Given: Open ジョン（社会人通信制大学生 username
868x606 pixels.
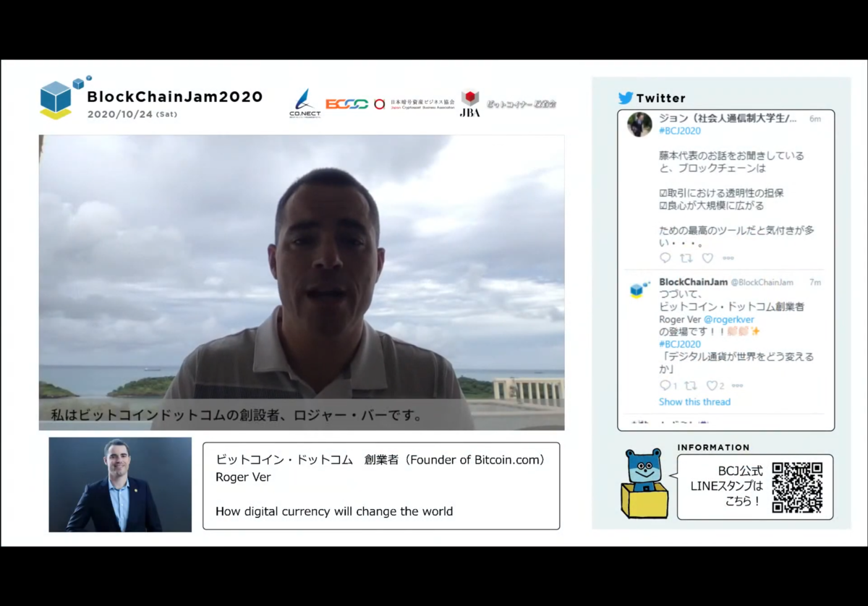Looking at the screenshot, I should pos(728,118).
